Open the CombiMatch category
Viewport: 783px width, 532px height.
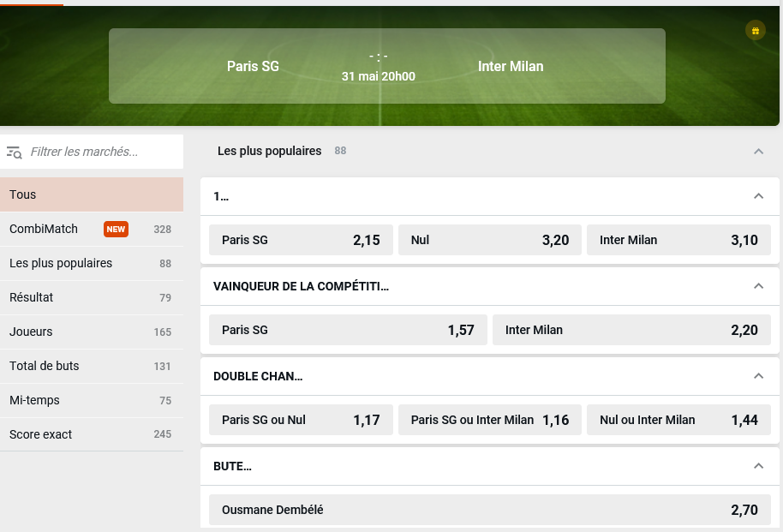(x=92, y=229)
